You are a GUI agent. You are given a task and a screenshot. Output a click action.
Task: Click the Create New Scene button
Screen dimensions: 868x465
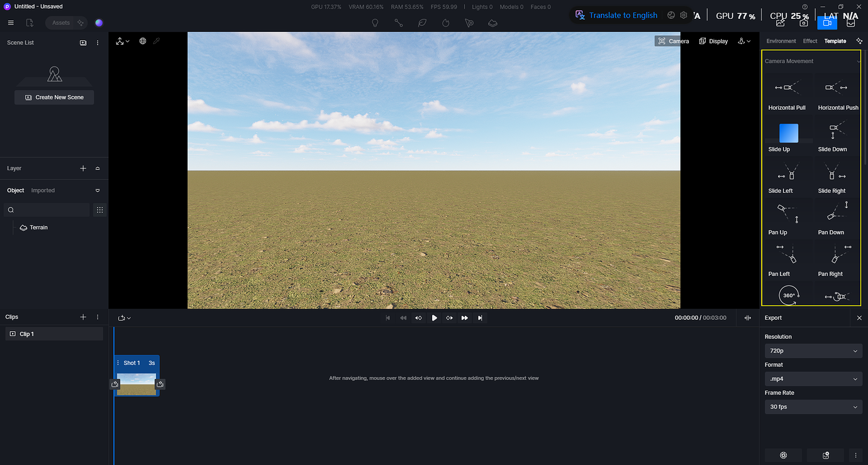pyautogui.click(x=54, y=97)
